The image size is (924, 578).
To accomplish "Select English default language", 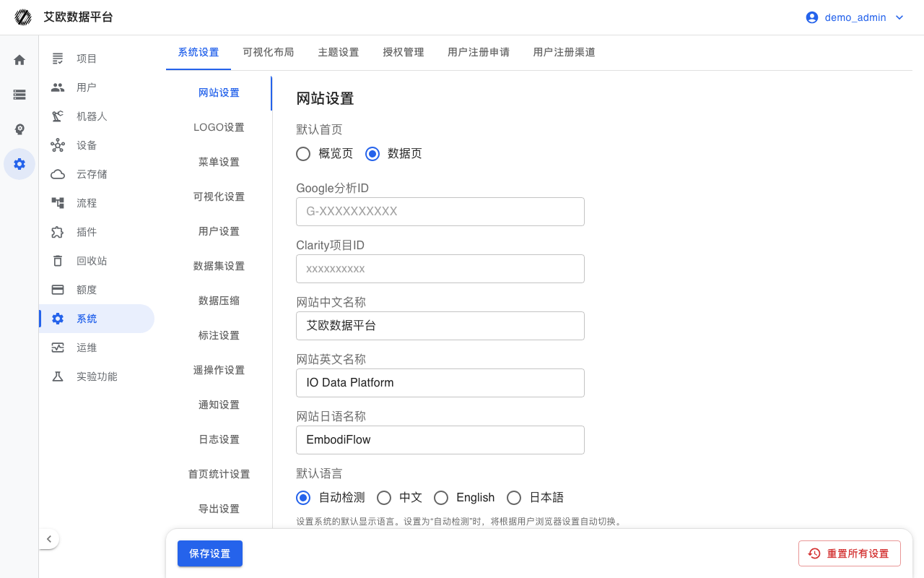I will click(x=441, y=497).
